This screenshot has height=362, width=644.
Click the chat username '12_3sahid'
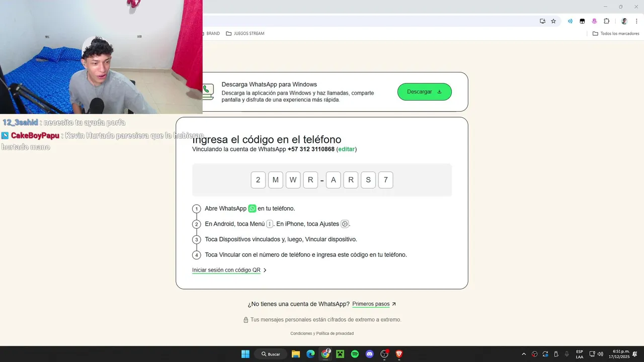point(20,123)
